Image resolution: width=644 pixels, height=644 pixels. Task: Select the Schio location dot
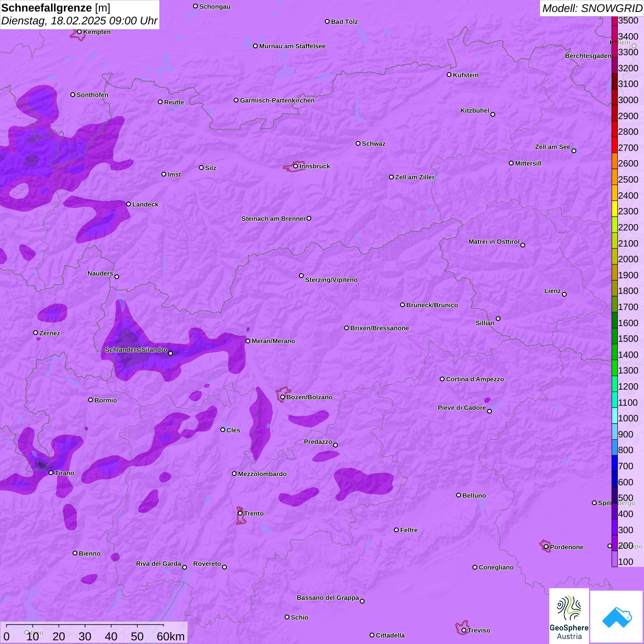[x=287, y=617]
